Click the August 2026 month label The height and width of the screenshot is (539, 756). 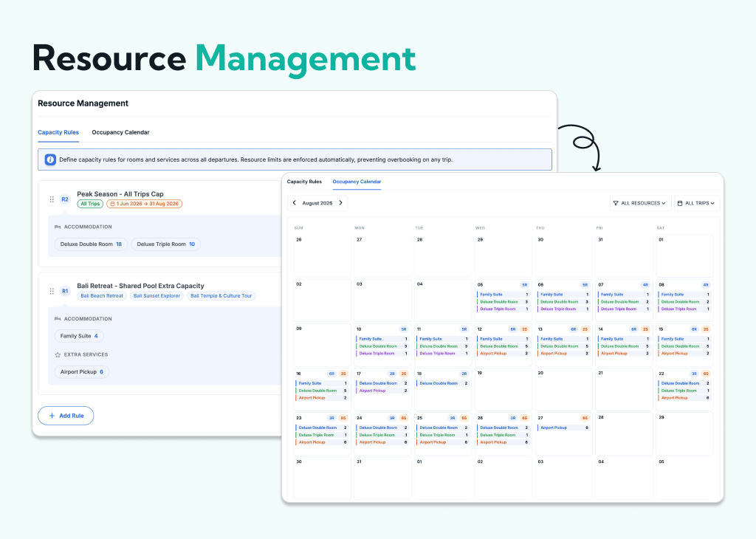(x=317, y=203)
